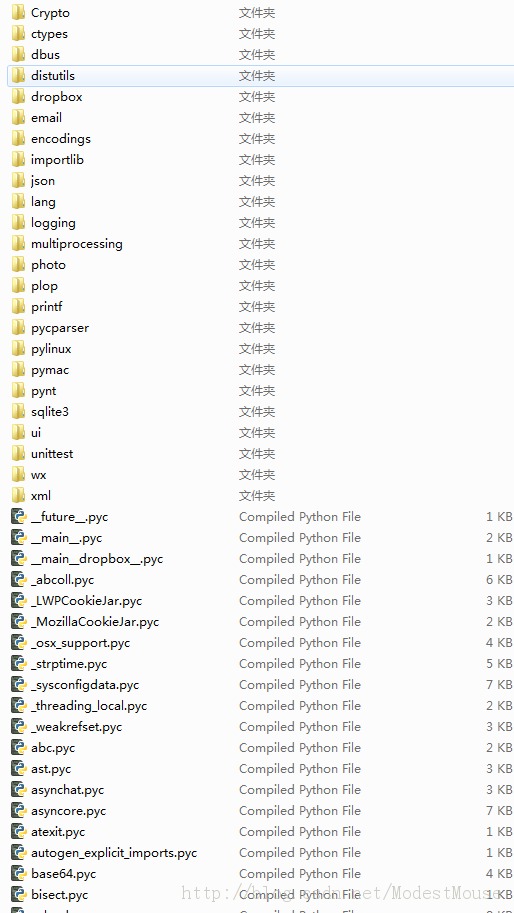Image resolution: width=514 pixels, height=913 pixels.
Task: Click the 文件夹 type of the dbus row
Action: click(257, 54)
